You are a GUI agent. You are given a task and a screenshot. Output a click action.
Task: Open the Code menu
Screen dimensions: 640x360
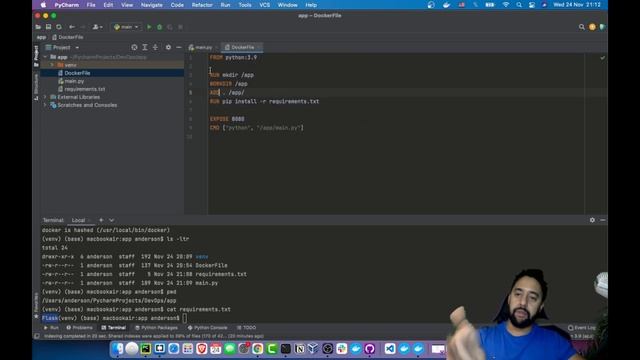click(177, 5)
